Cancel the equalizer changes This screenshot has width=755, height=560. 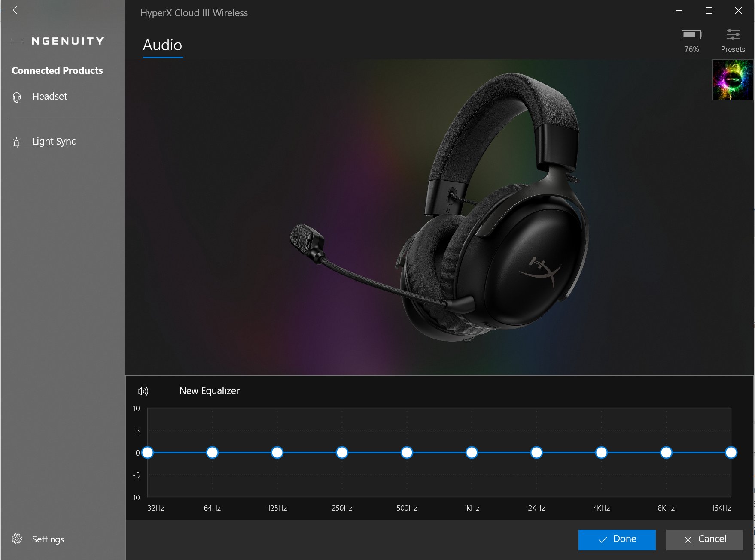704,539
